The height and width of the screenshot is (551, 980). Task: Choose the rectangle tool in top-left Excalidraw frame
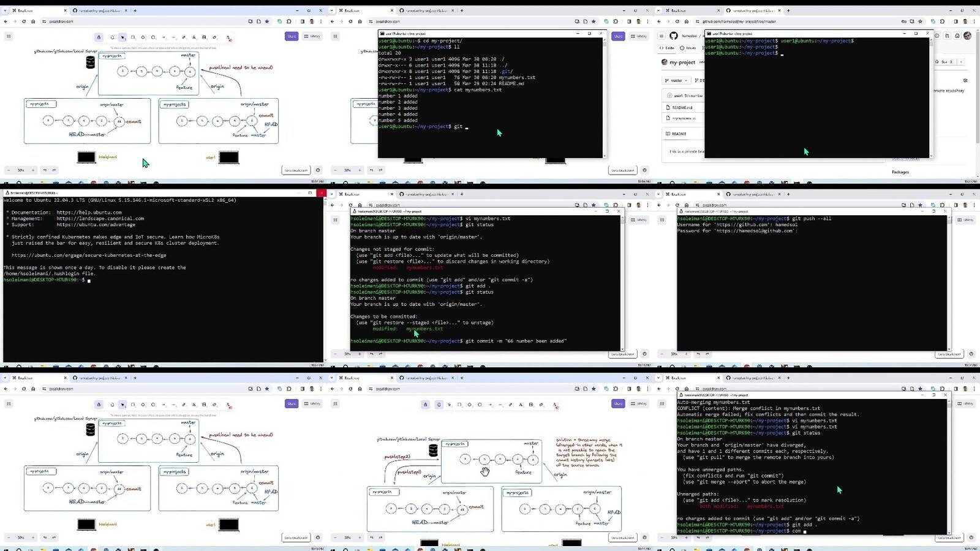pyautogui.click(x=133, y=37)
